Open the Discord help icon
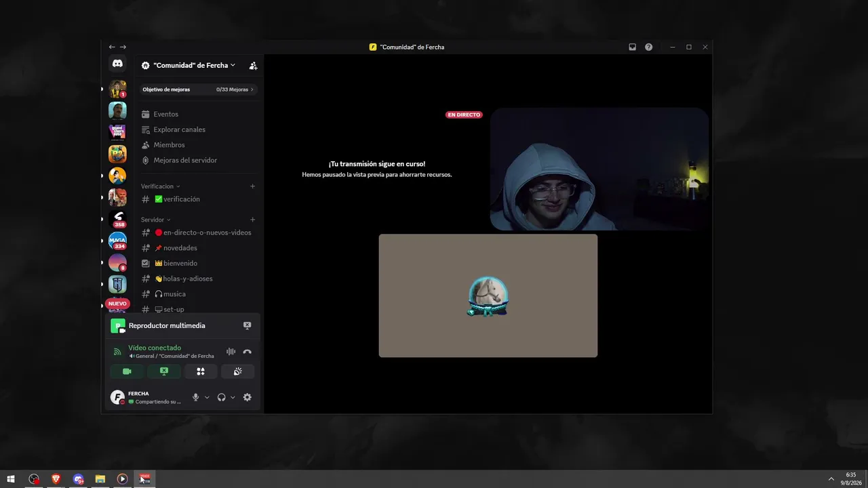The image size is (868, 488). (649, 47)
